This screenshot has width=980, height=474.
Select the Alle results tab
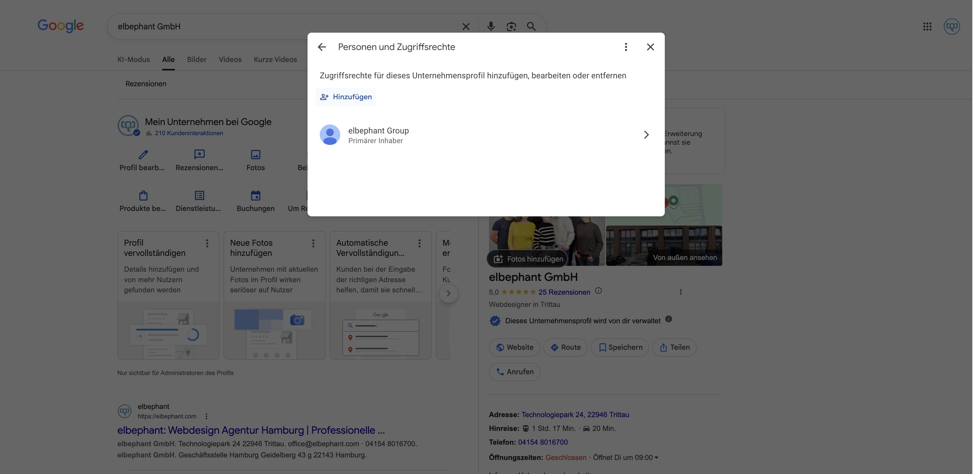[168, 59]
